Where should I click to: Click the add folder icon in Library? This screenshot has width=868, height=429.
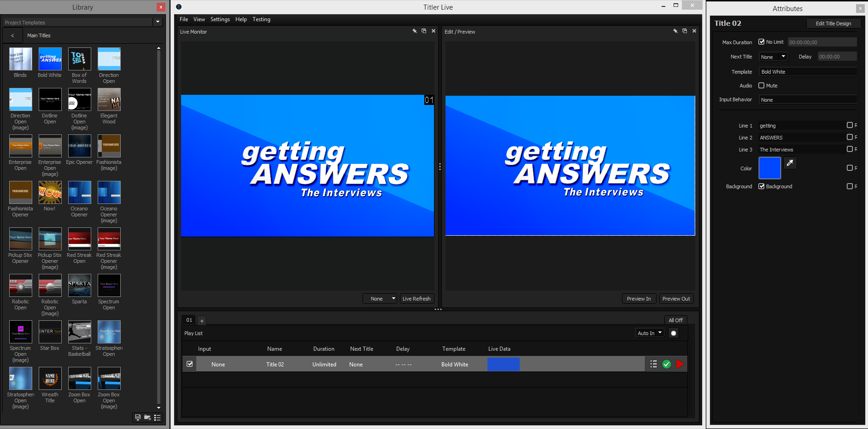pyautogui.click(x=147, y=417)
